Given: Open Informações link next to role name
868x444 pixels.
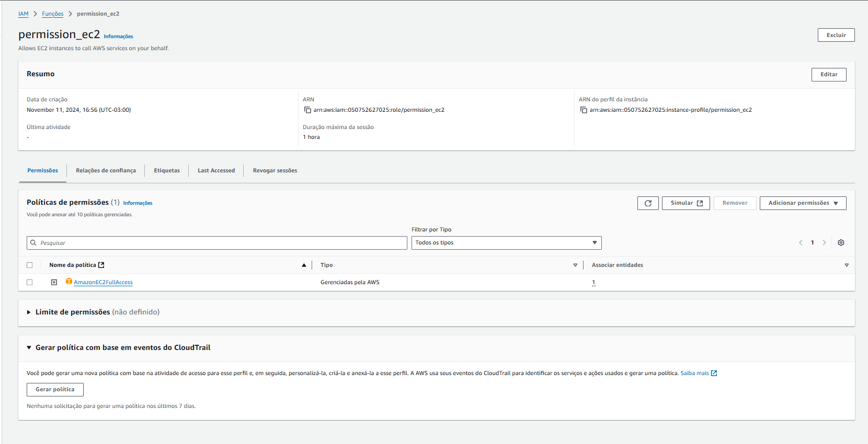Looking at the screenshot, I should tap(118, 37).
